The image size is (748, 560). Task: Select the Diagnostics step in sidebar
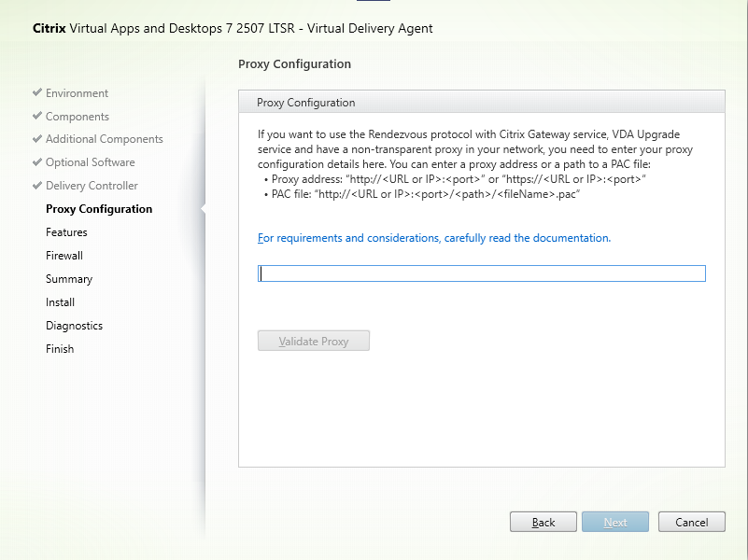click(74, 325)
